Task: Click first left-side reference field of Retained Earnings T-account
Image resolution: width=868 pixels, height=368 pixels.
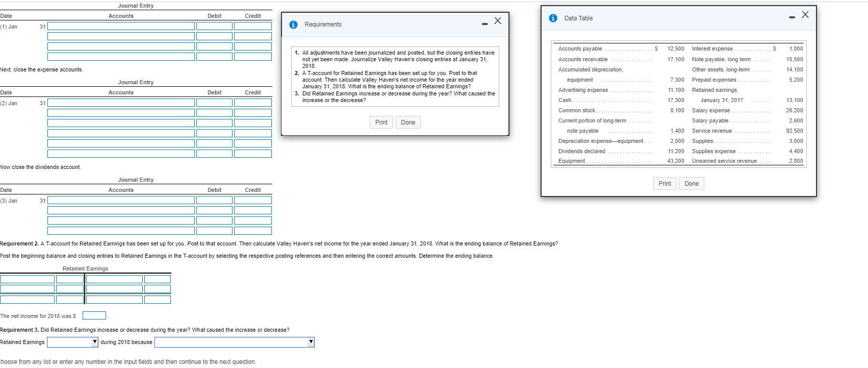Action: pos(27,279)
